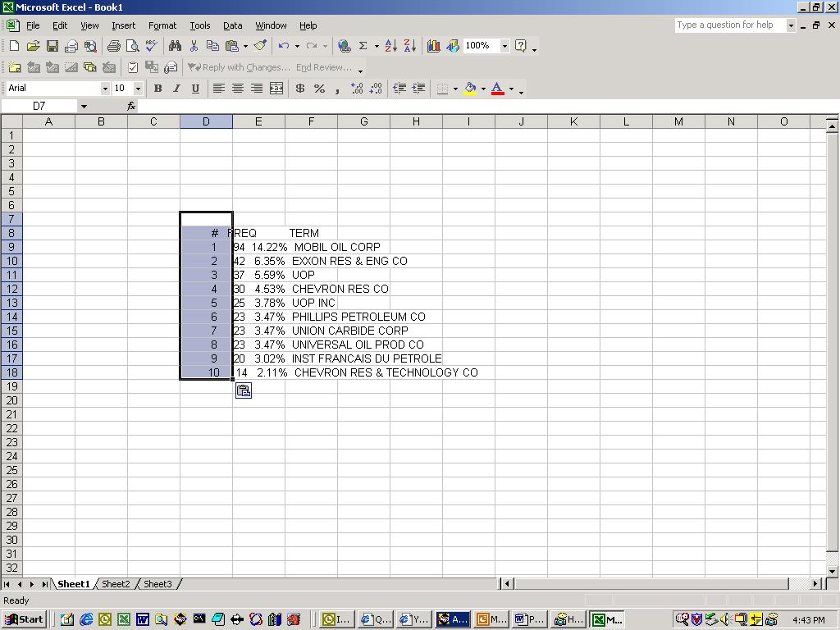The image size is (840, 630).
Task: Click the Insert Function fx button
Action: pos(131,107)
